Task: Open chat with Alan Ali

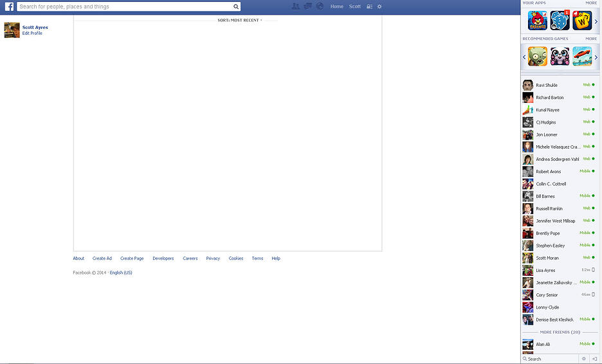Action: tap(559, 344)
